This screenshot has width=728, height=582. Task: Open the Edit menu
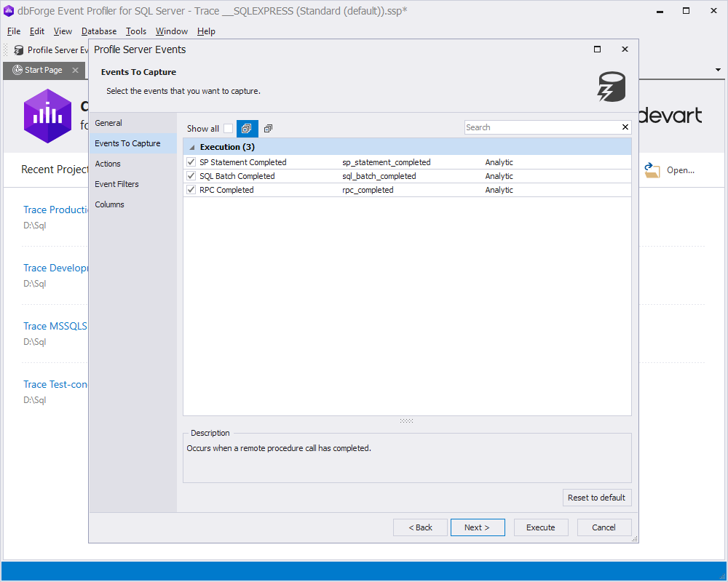click(x=36, y=31)
